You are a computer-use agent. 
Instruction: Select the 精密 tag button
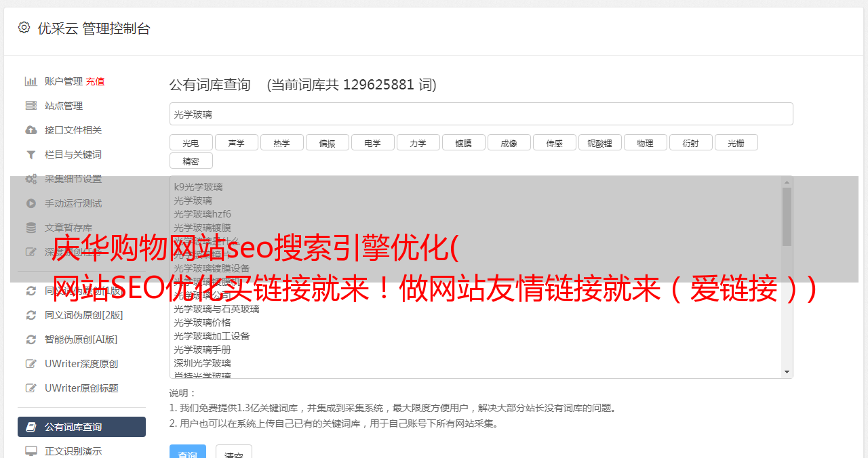point(191,161)
